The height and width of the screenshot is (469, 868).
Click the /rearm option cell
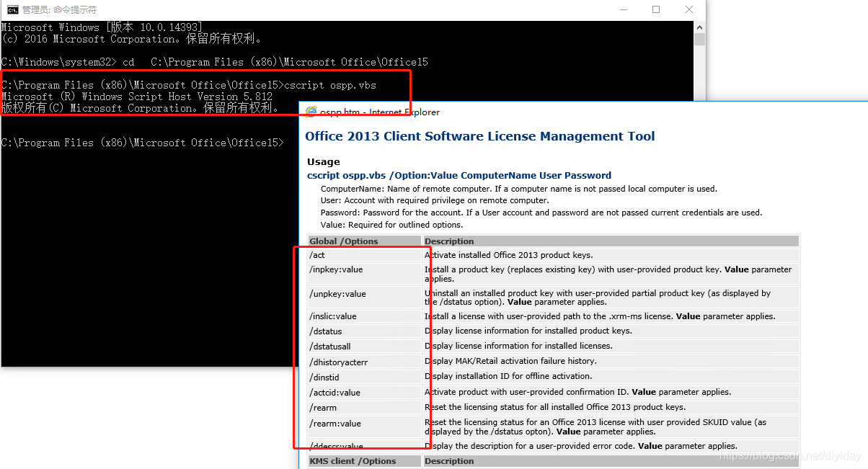[364, 408]
